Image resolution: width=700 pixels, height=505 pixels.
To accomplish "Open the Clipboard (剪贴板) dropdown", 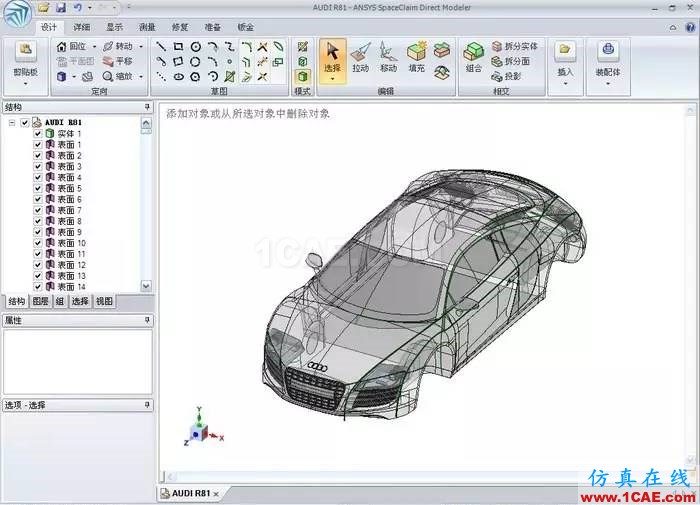I will pyautogui.click(x=25, y=83).
